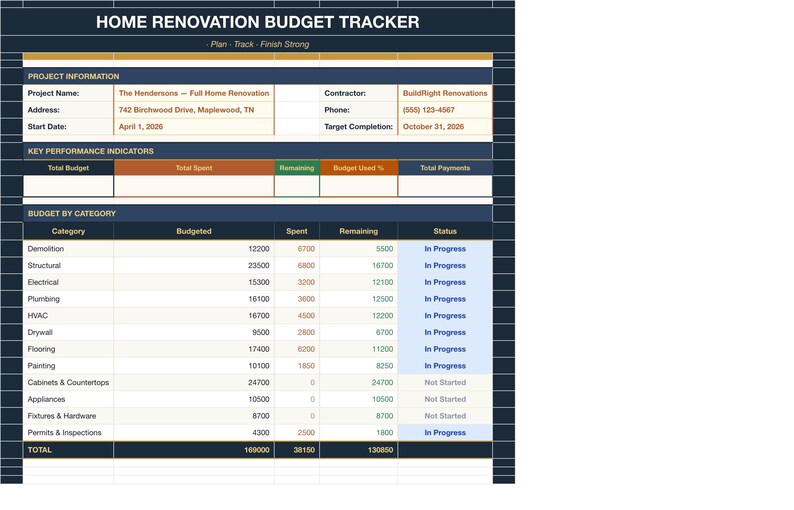This screenshot has height=510, width=794.
Task: Select contractor cell 'BuildRight Renovations'
Action: (445, 93)
